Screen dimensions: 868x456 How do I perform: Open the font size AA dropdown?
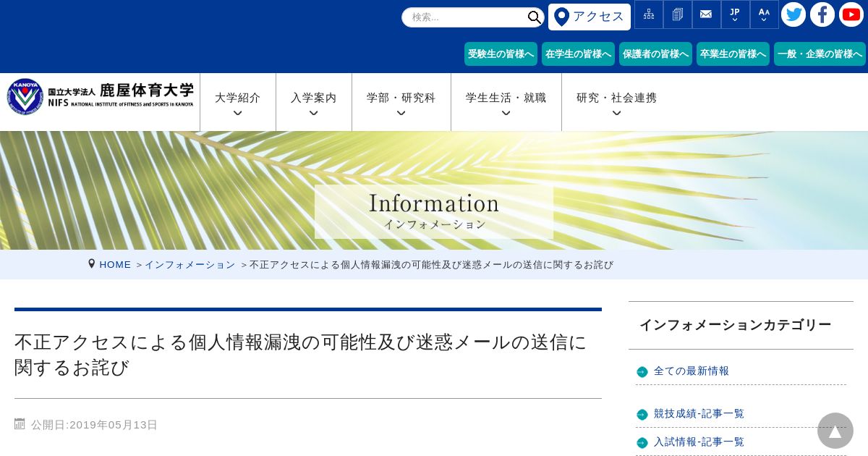click(764, 14)
